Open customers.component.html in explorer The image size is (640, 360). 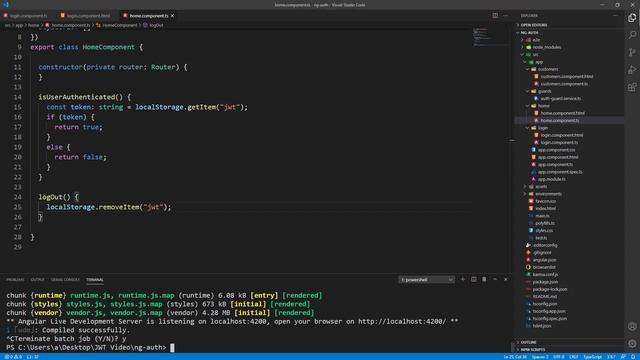tap(567, 76)
